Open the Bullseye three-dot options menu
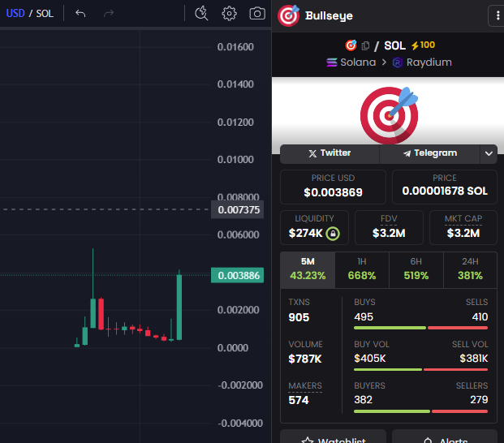The width and height of the screenshot is (504, 443). [x=498, y=15]
